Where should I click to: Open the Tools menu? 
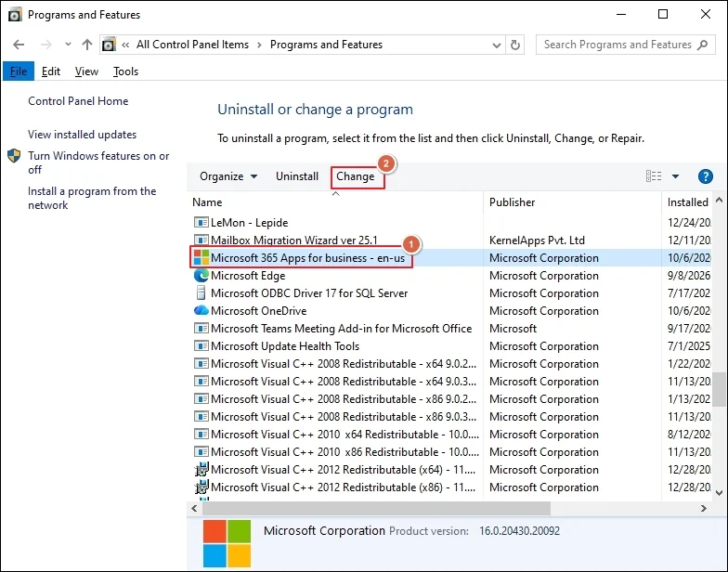tap(125, 71)
